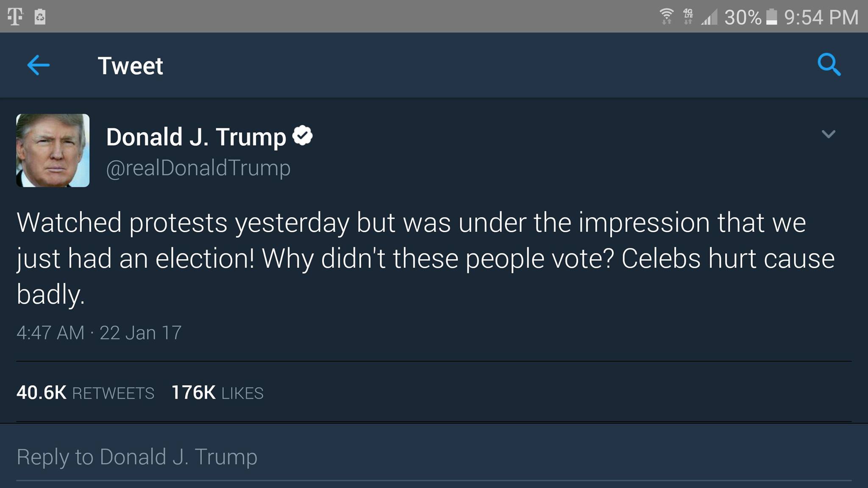Screen dimensions: 868x488
Task: Tap the back arrow to leave tweet
Action: pos(39,65)
